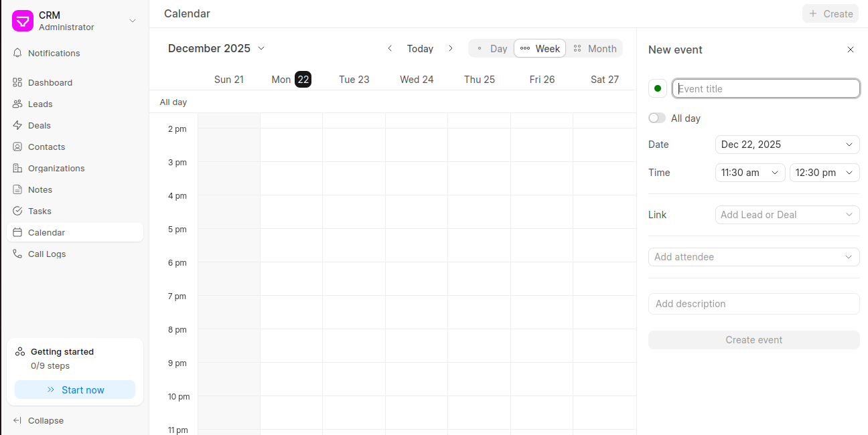
Task: Click the Event title input field
Action: (x=766, y=88)
